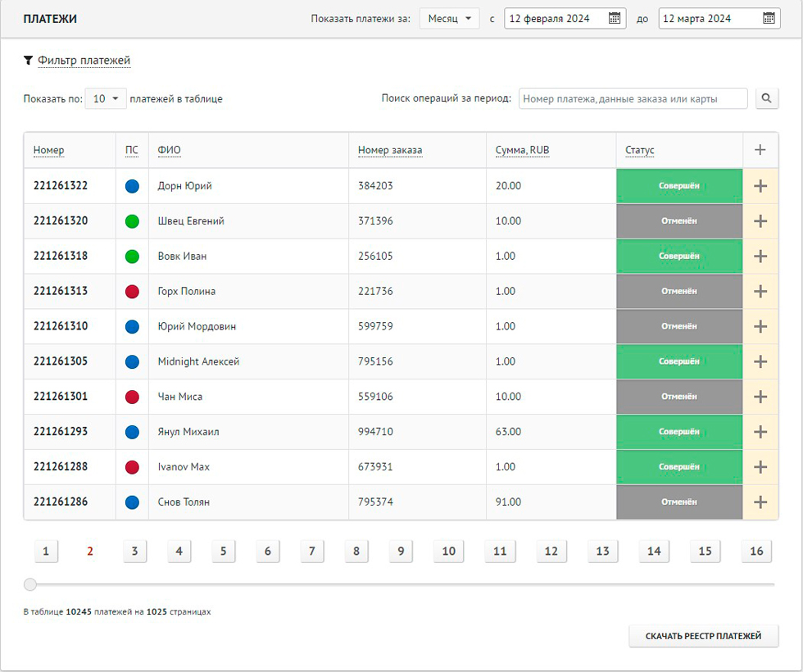Open calendar icon for end date field

click(769, 19)
